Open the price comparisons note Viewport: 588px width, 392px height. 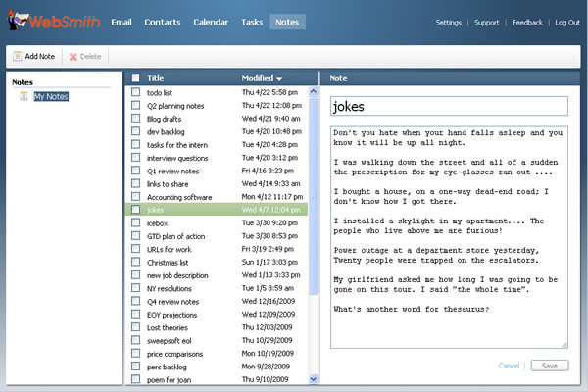174,354
